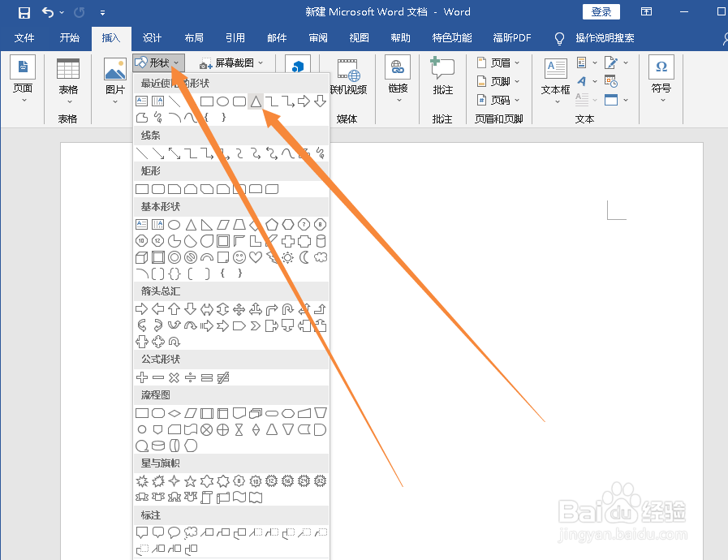Insert 3D model icon in the ribbon
The image size is (728, 560).
(x=298, y=67)
